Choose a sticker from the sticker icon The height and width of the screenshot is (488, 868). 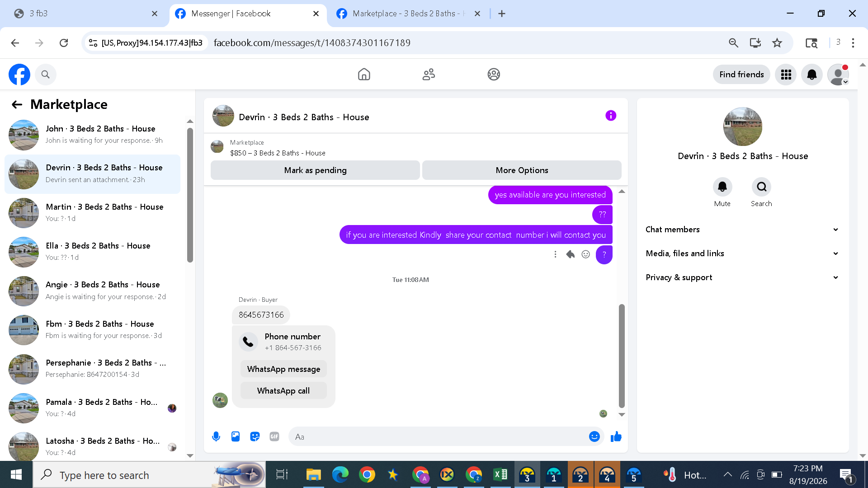tap(255, 436)
